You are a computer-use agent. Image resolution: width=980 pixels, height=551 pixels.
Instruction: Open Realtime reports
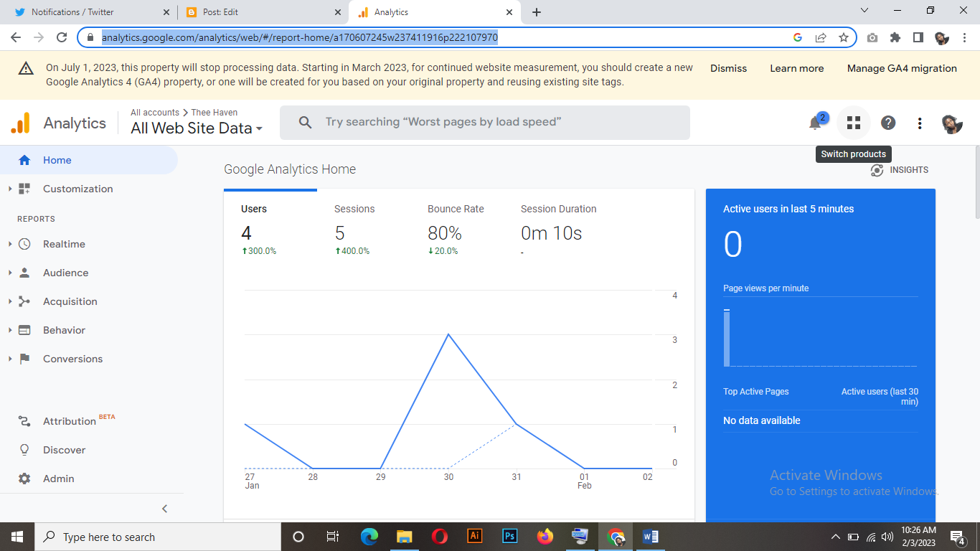tap(64, 244)
